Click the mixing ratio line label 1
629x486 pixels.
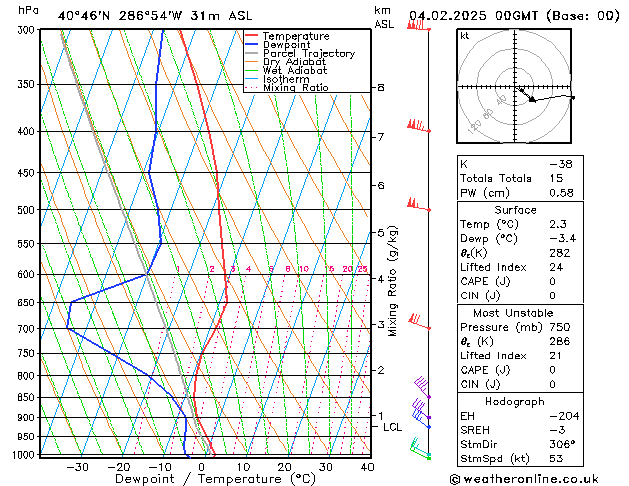(x=178, y=269)
